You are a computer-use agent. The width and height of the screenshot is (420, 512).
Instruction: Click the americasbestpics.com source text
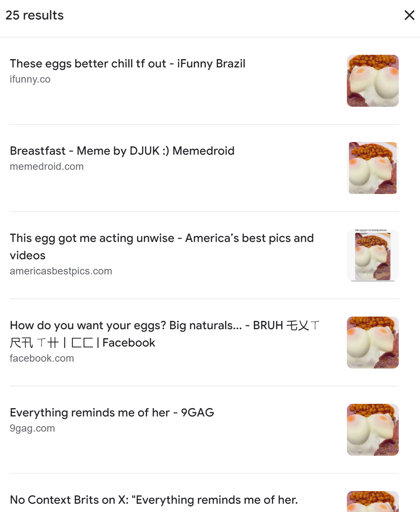pyautogui.click(x=61, y=271)
